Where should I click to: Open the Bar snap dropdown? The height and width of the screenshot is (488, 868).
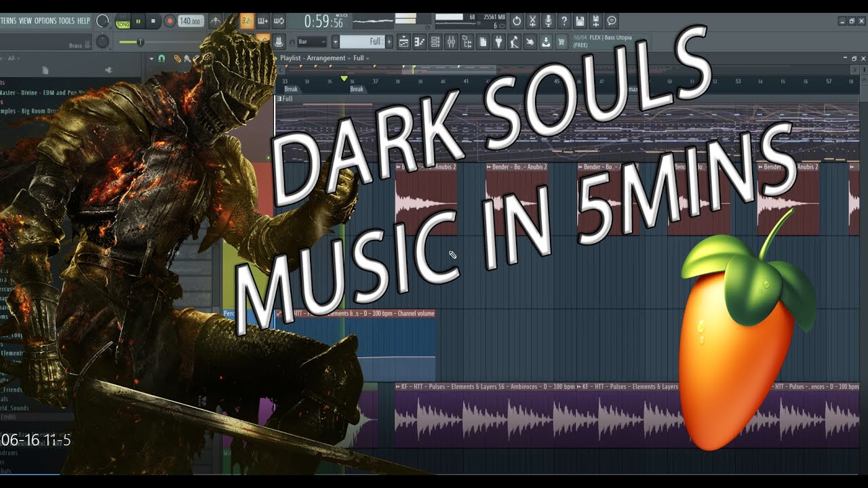(x=313, y=42)
